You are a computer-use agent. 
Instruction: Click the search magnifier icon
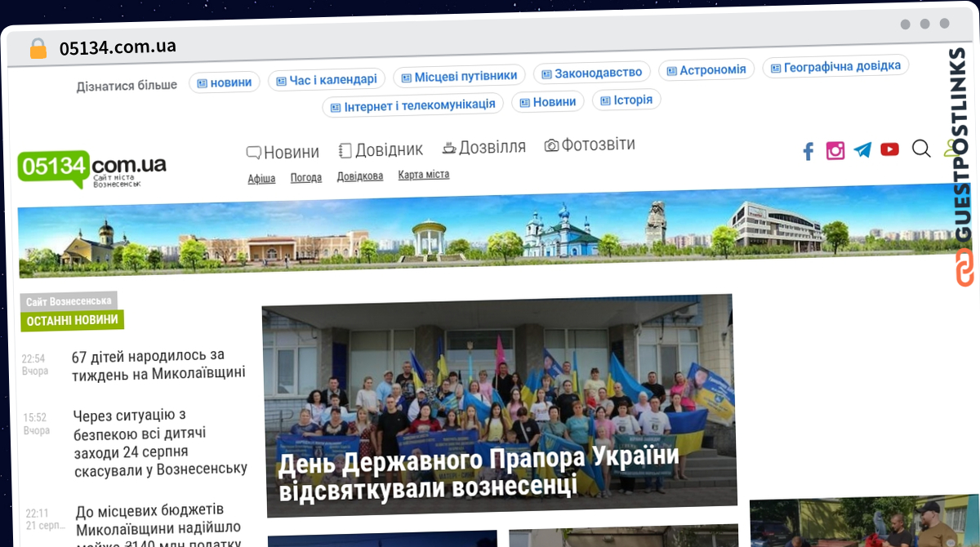tap(920, 149)
